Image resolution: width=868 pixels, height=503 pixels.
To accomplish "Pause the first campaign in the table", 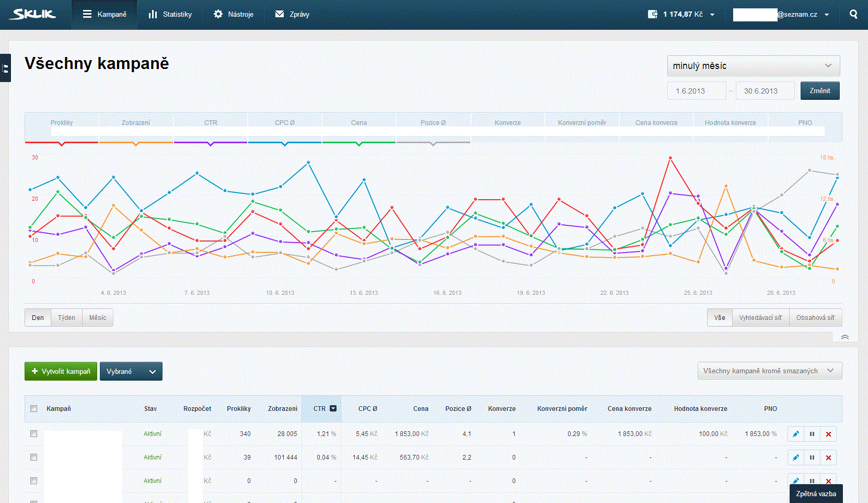I will 812,434.
